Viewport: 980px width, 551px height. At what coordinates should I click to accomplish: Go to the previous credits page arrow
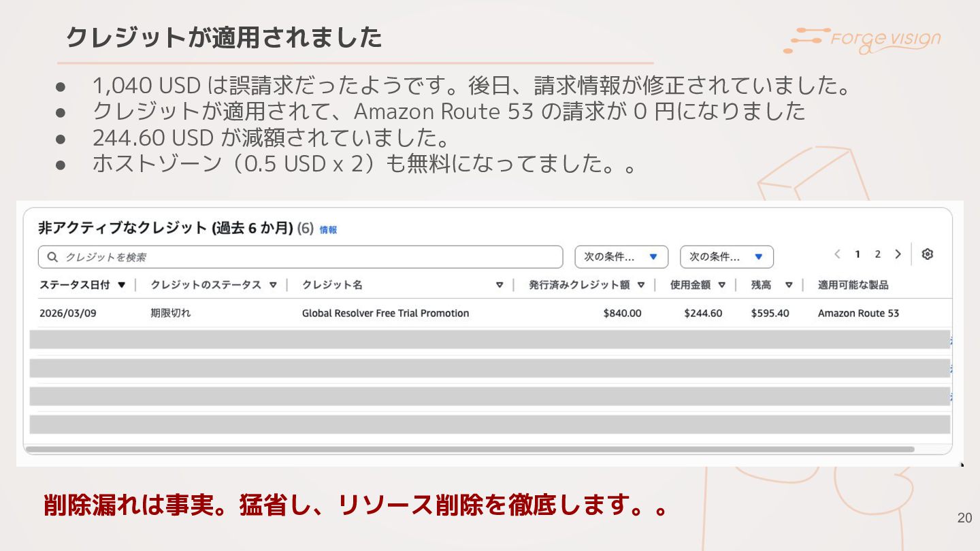[x=837, y=254]
